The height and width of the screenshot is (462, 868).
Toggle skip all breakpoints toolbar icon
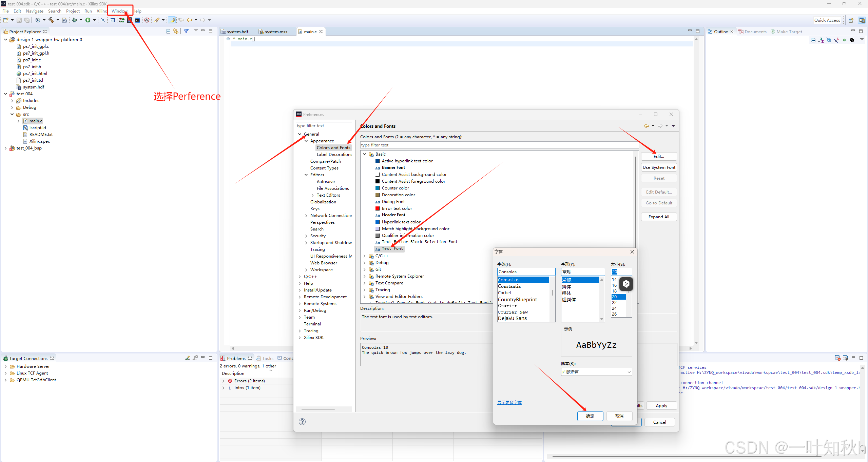tap(103, 20)
